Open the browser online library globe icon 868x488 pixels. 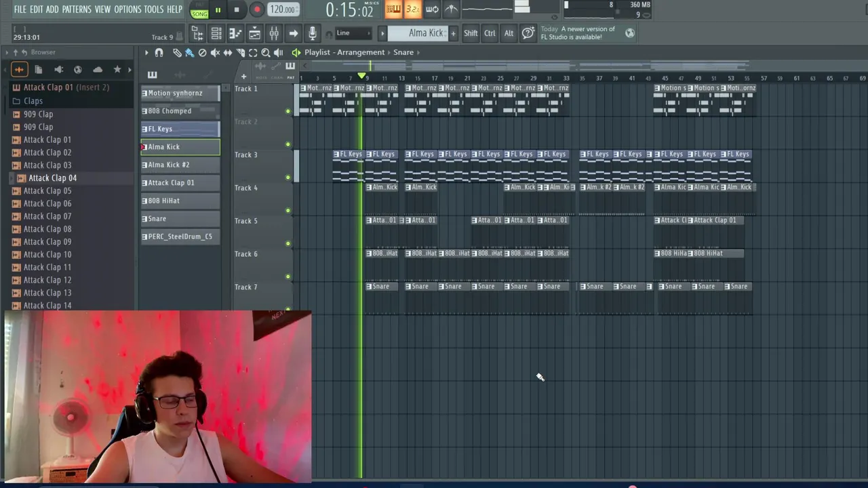[x=78, y=69]
